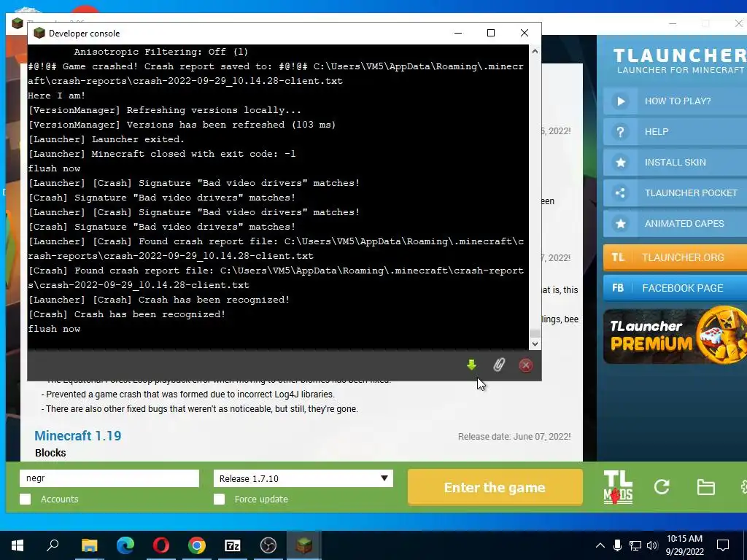Click the 'Here I am!' console line
This screenshot has height=560, width=747.
(57, 96)
